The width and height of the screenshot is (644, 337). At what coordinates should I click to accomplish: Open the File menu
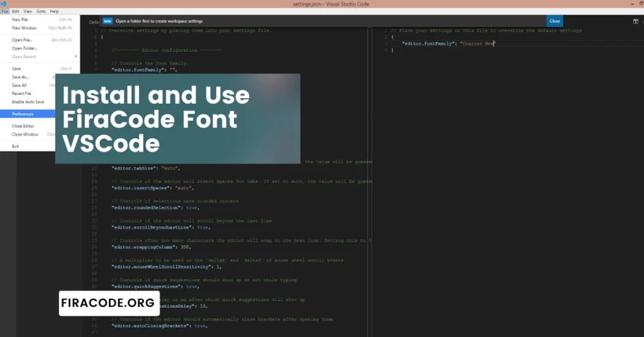[4, 11]
